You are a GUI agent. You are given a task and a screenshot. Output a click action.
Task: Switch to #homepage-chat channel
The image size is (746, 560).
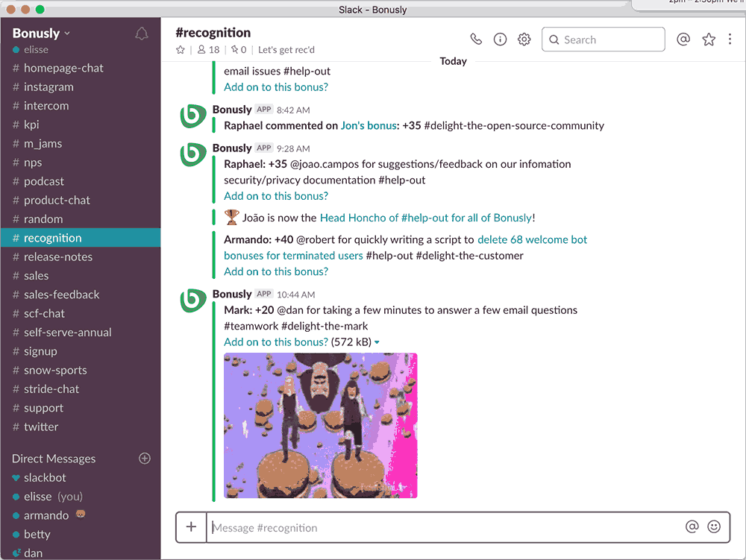tap(81, 68)
